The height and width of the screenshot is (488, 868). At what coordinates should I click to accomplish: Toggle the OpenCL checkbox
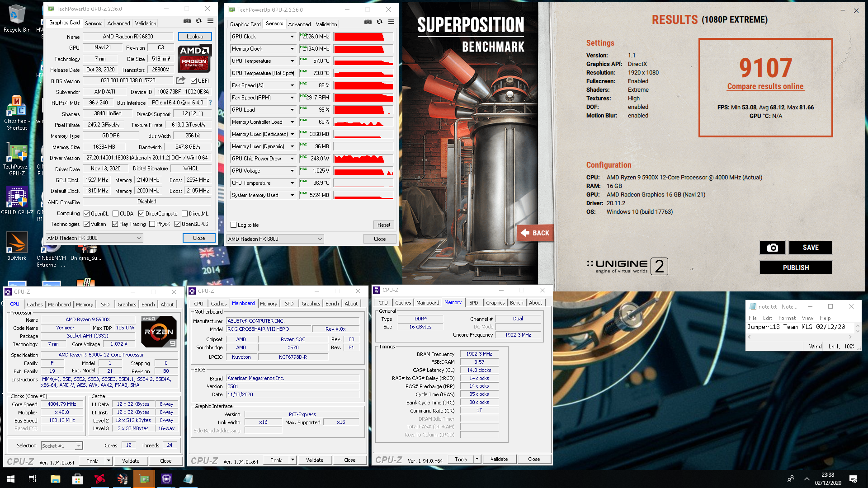pos(86,214)
